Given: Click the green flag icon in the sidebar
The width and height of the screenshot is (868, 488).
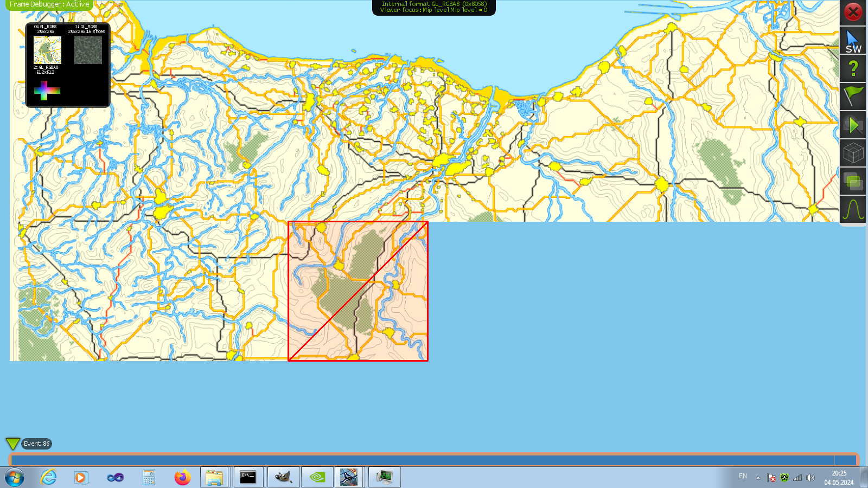Looking at the screenshot, I should tap(853, 97).
